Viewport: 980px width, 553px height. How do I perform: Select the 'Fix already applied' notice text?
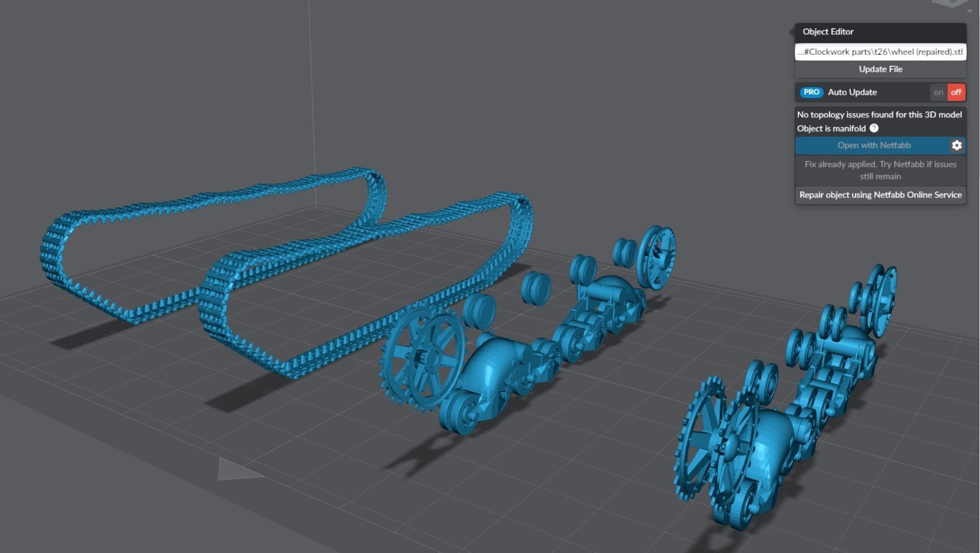coord(880,170)
